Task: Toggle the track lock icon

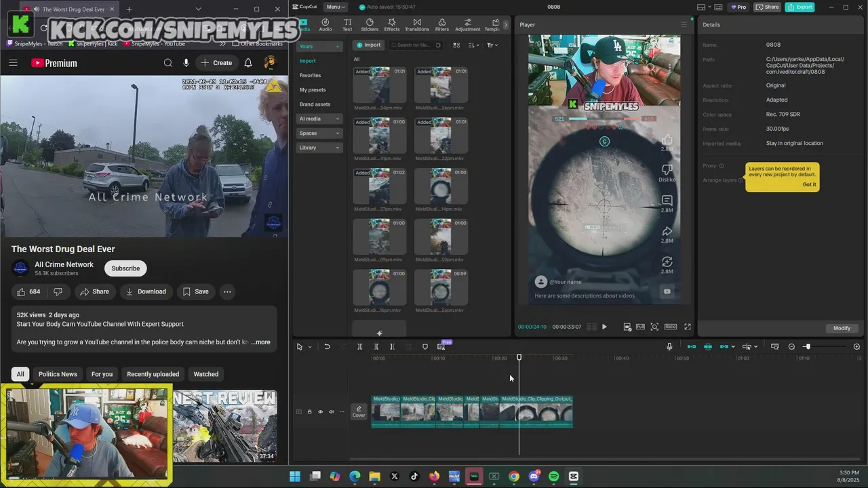Action: [310, 411]
